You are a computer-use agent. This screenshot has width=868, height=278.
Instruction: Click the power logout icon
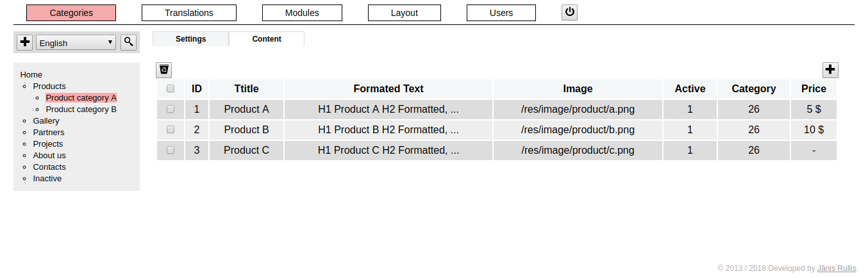[569, 12]
